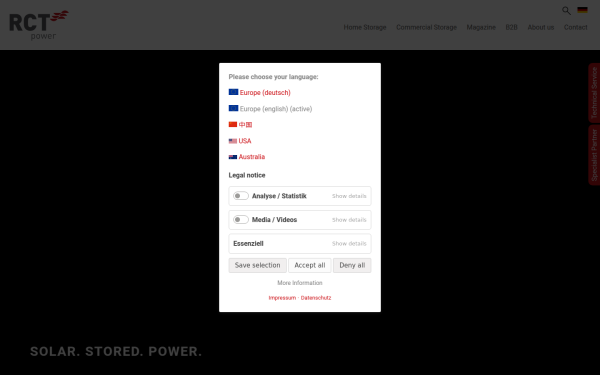Choose the Australia language link
Screen dimensions: 600x375
point(252,157)
